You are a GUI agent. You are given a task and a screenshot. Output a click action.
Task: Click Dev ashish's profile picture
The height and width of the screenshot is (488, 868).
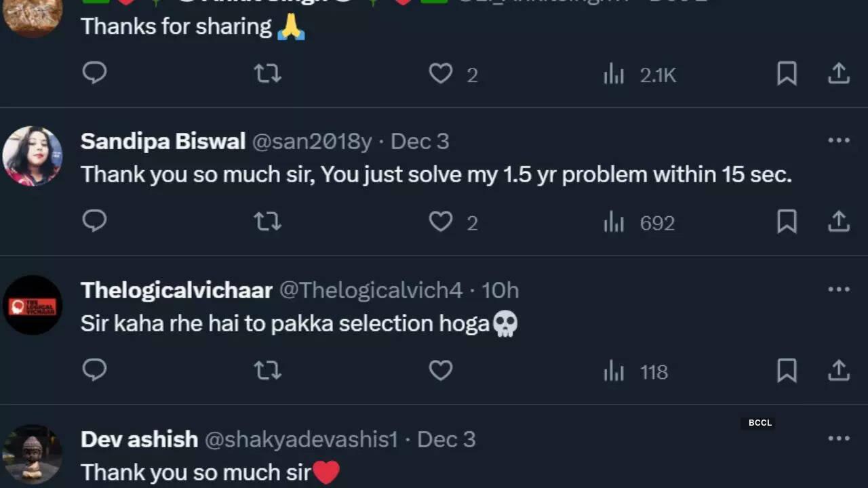pos(33,454)
